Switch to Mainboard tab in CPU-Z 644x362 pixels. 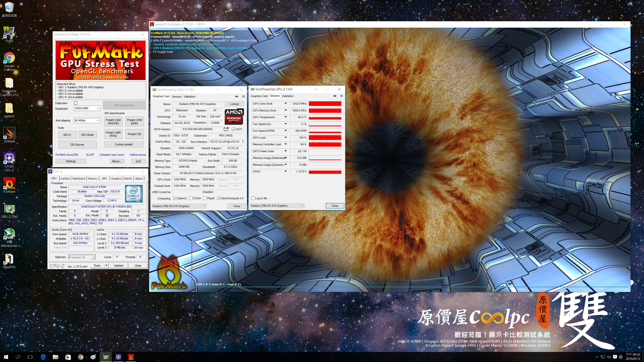[x=79, y=178]
